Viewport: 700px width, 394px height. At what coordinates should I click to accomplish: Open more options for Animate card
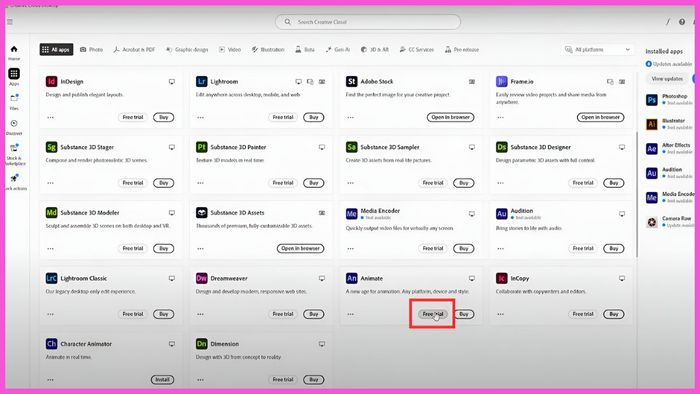pos(350,314)
